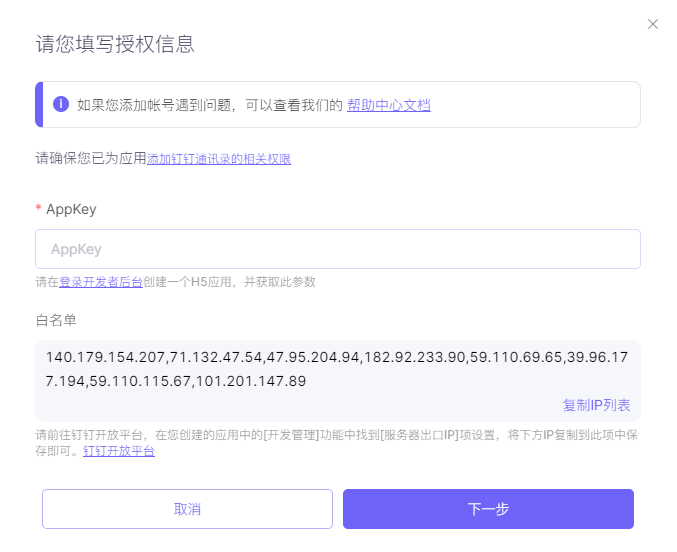677x552 pixels.
Task: Click the 请您填写授权信息 heading
Action: (x=115, y=44)
